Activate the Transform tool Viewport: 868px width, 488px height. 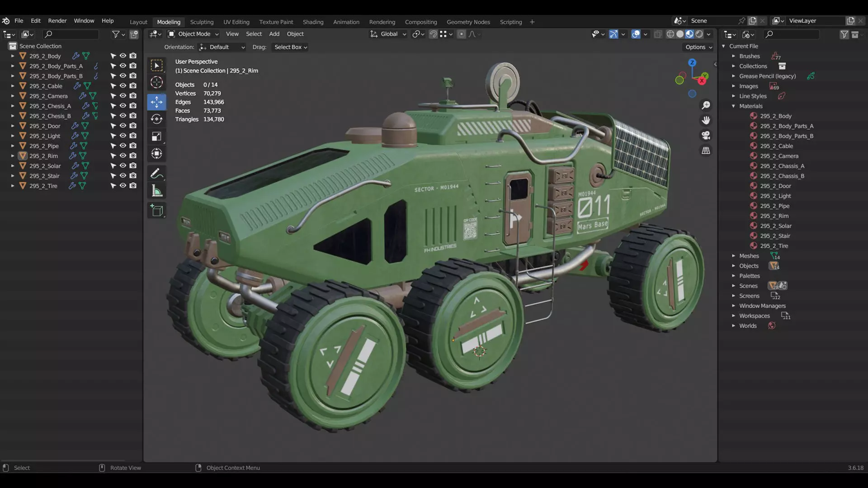[x=156, y=154]
